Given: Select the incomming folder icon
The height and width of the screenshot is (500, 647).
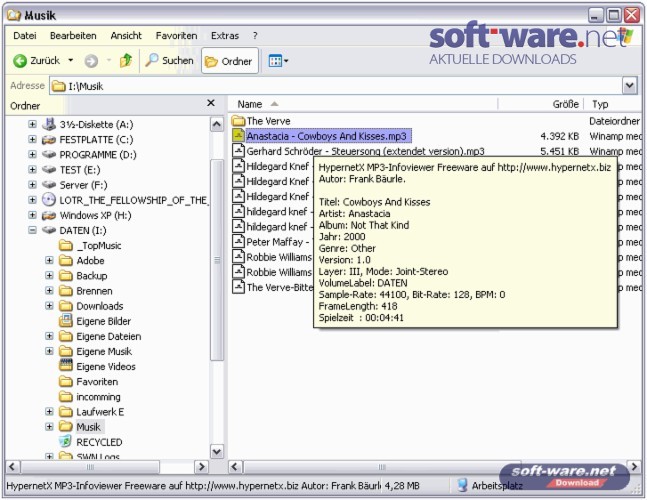Looking at the screenshot, I should (66, 396).
